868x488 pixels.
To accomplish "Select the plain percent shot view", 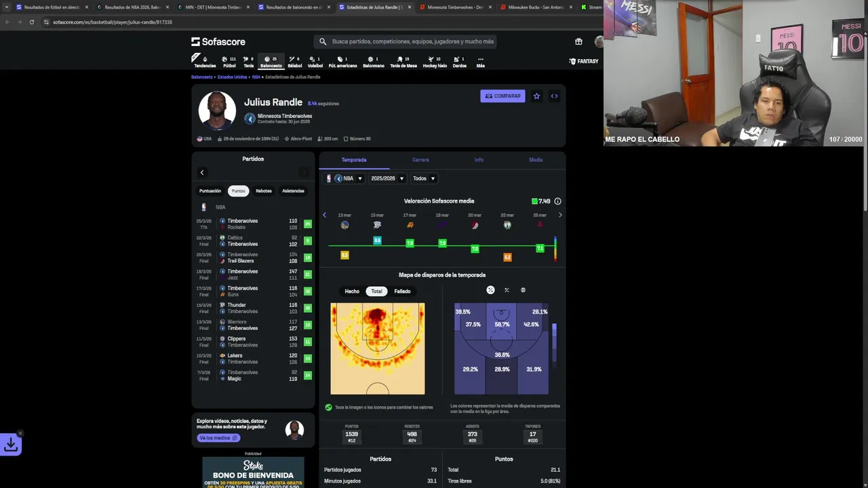I will pyautogui.click(x=507, y=290).
